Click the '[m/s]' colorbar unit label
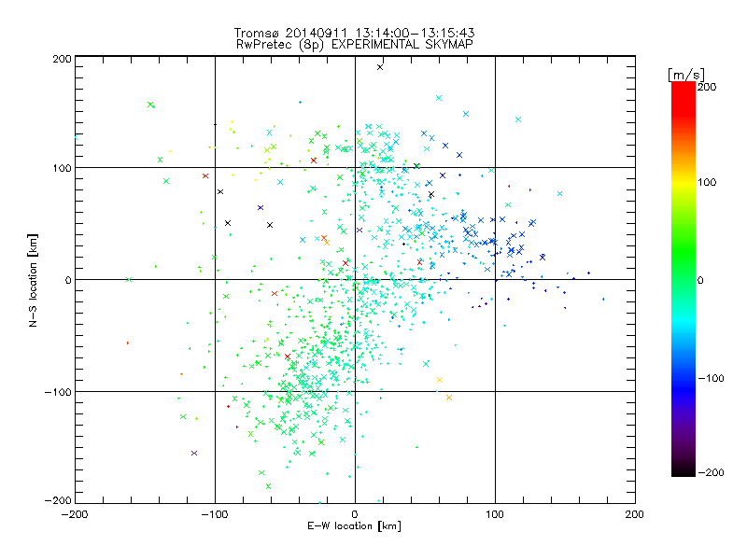Screen dimensions: 747x560 (685, 75)
